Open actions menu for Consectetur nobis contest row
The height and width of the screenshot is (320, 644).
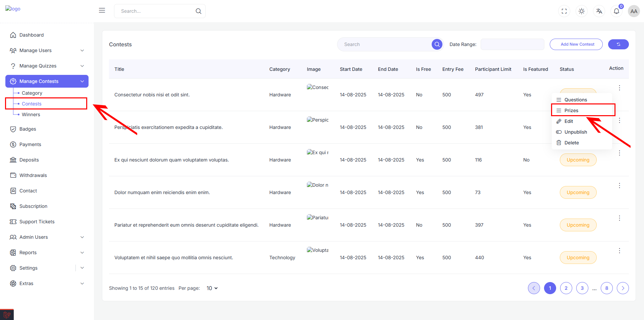click(619, 88)
